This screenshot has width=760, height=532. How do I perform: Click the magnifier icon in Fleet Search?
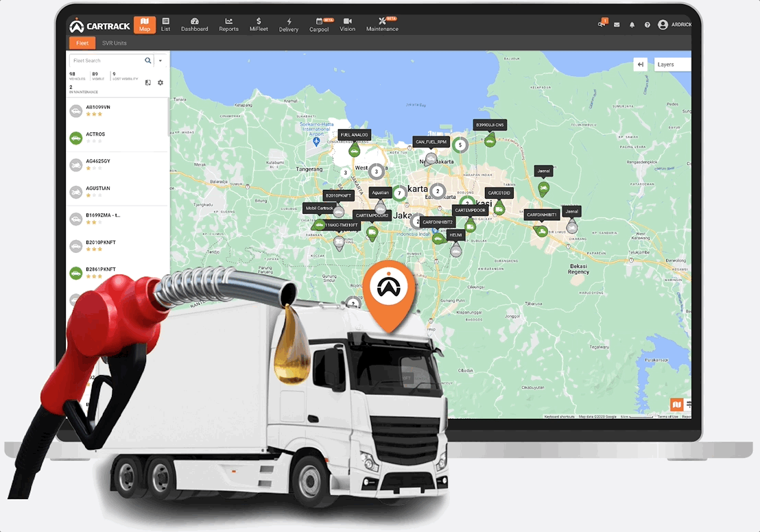point(148,60)
